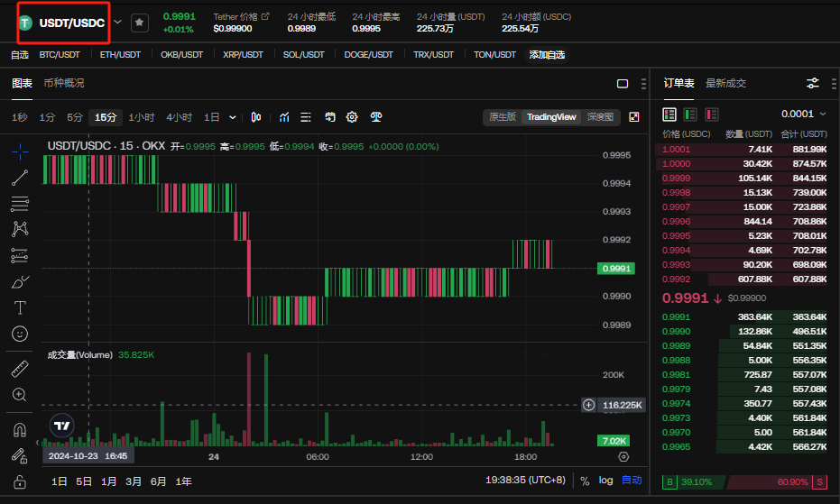Expand the chart to fullscreen
The height and width of the screenshot is (504, 840).
tap(633, 117)
